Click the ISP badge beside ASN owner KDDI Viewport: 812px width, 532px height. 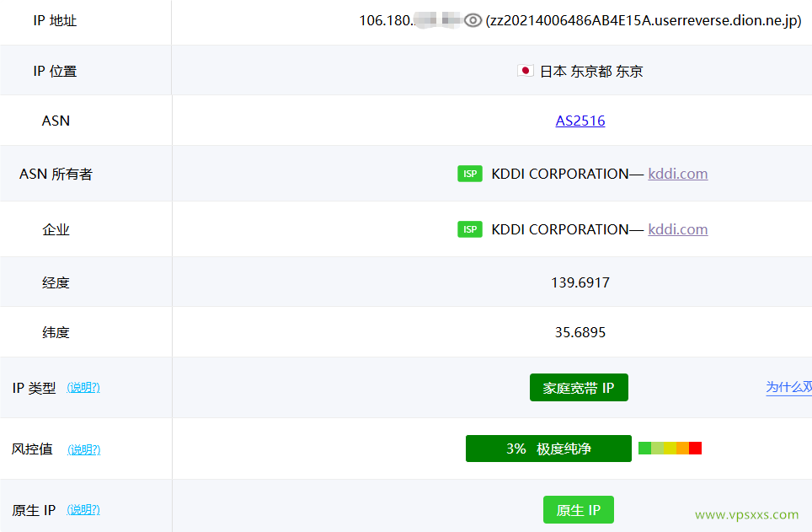pos(470,174)
